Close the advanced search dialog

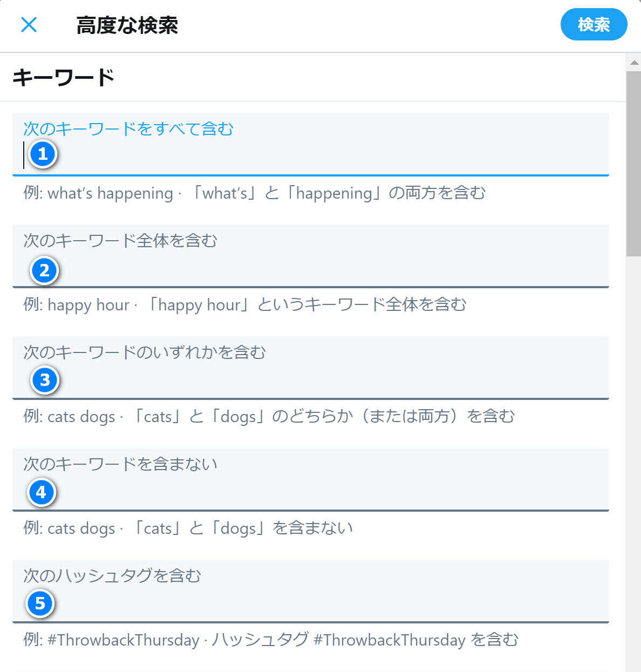point(29,24)
